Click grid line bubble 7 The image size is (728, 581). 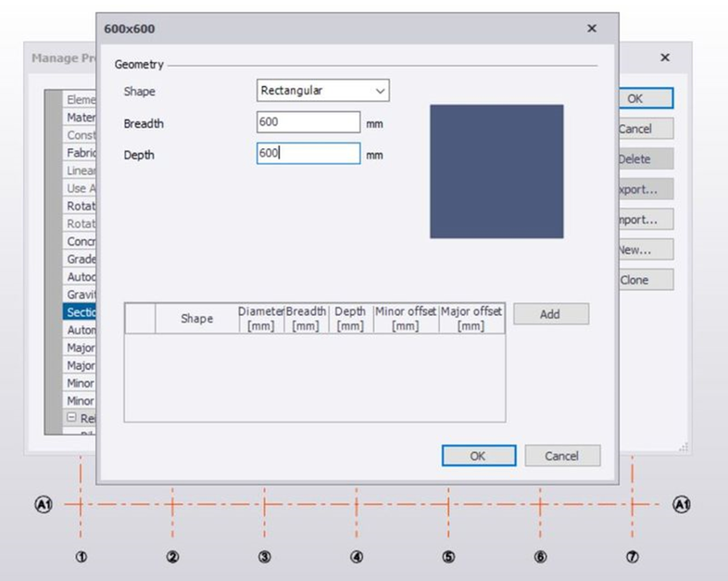tap(633, 557)
